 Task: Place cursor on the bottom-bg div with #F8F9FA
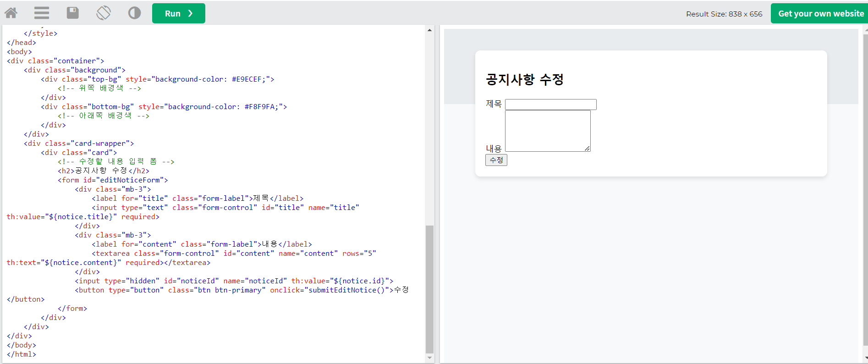tap(164, 107)
